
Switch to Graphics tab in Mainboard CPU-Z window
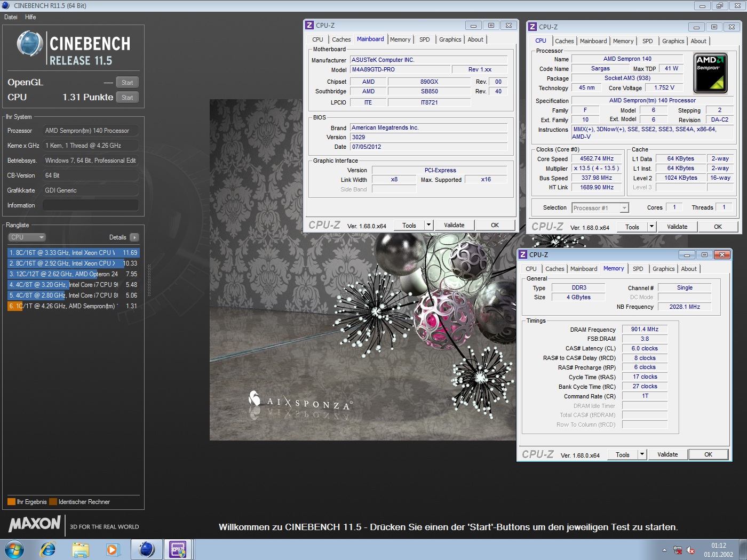[x=450, y=39]
